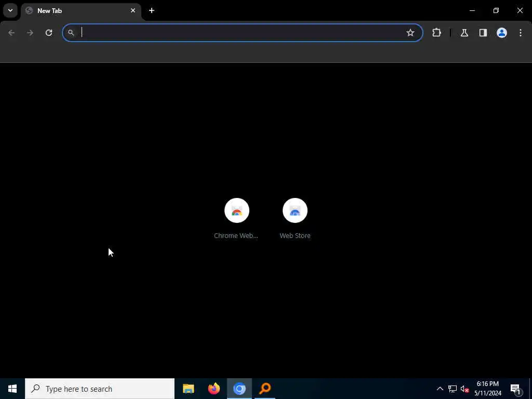
Task: Reload the current page
Action: point(49,33)
